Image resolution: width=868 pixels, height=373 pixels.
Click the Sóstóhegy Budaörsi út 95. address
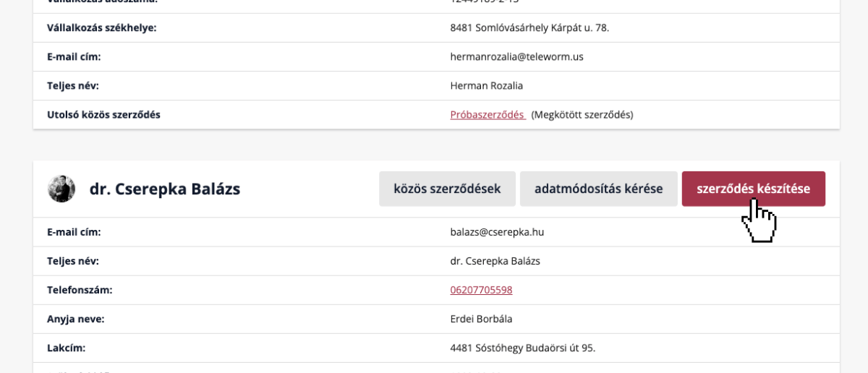522,348
